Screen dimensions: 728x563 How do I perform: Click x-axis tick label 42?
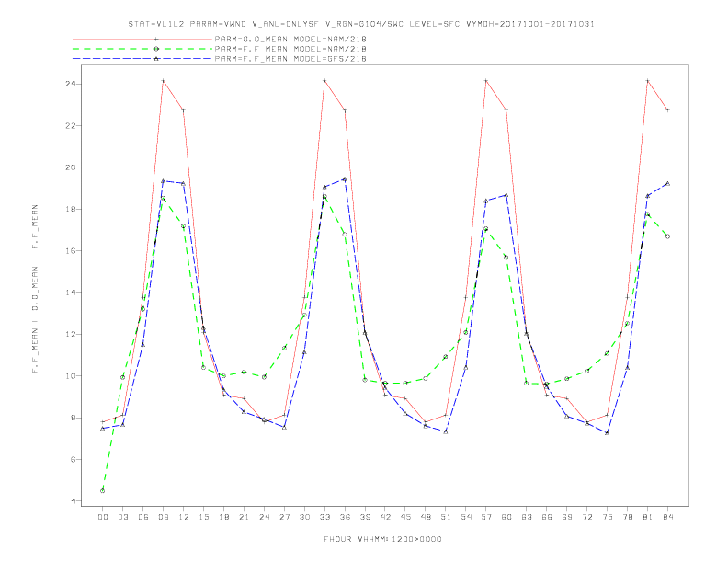point(385,517)
